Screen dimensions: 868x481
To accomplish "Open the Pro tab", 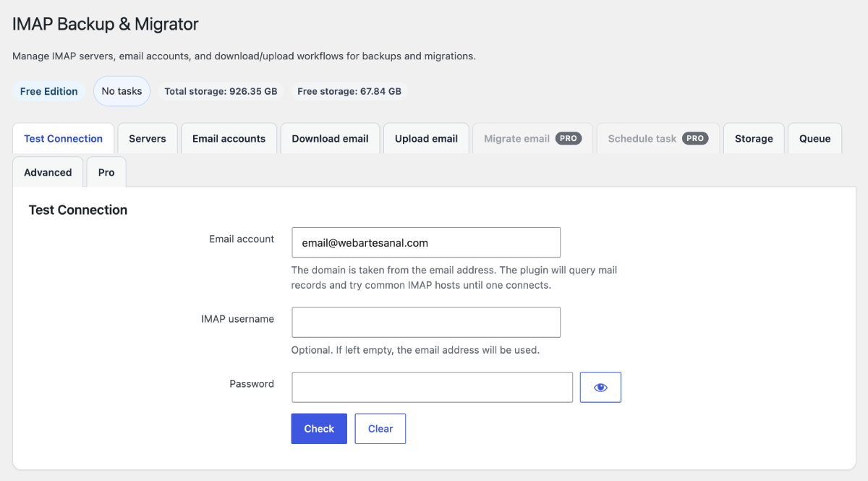I will 106,172.
